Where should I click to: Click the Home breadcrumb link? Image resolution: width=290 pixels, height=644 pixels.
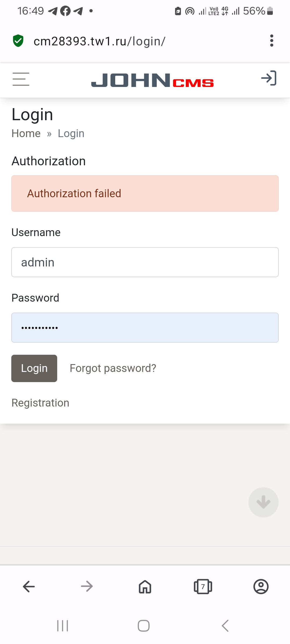(x=26, y=133)
